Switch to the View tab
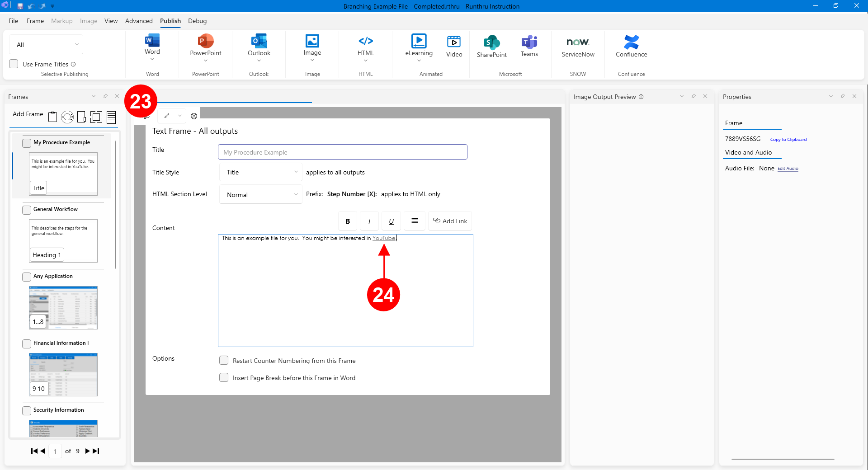This screenshot has height=470, width=868. [x=111, y=21]
